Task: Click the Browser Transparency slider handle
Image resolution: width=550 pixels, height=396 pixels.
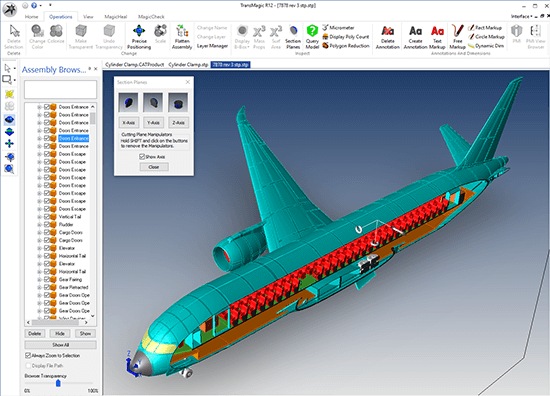Action: pyautogui.click(x=58, y=383)
